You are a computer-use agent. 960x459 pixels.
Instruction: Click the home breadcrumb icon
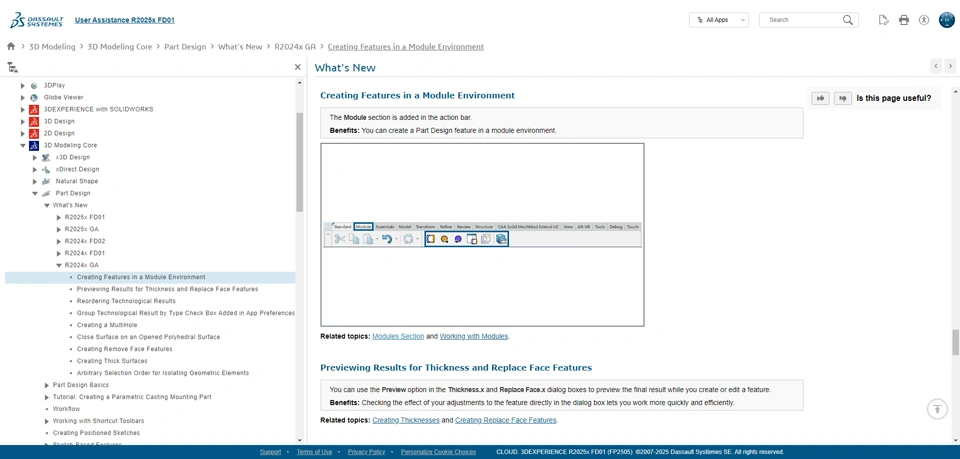11,47
